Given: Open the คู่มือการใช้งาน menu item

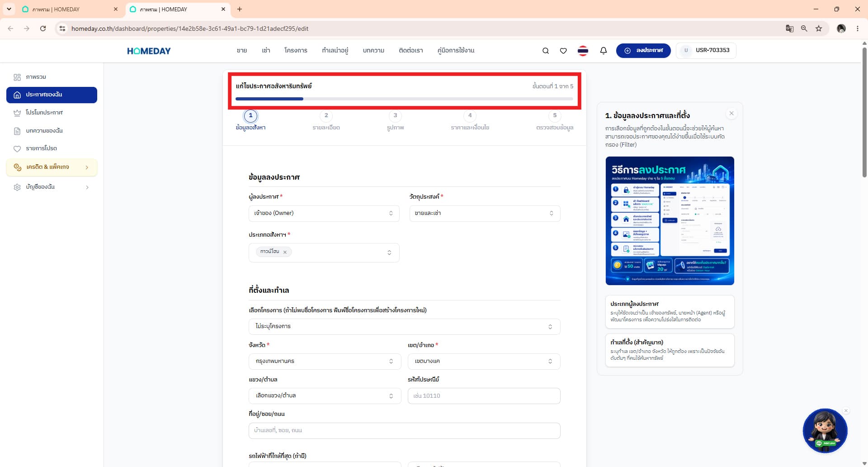Looking at the screenshot, I should pos(456,50).
